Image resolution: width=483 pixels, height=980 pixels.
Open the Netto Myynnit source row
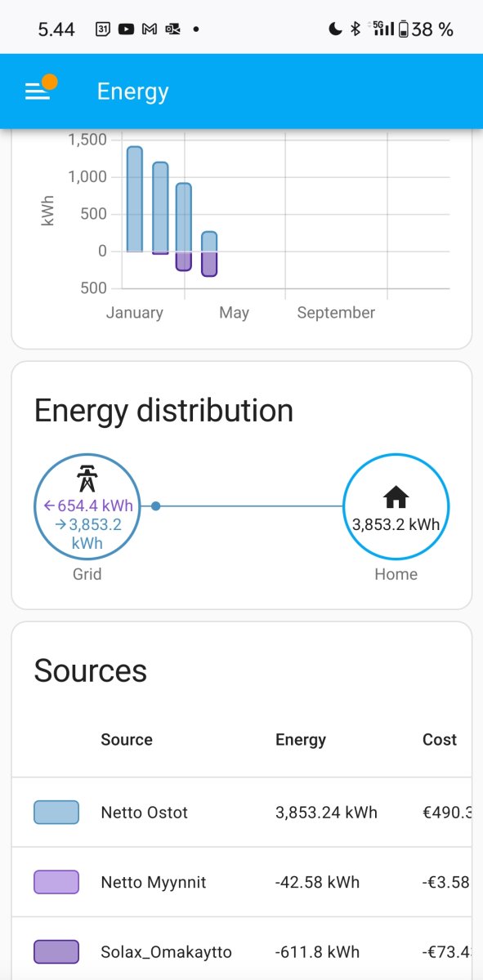click(242, 882)
